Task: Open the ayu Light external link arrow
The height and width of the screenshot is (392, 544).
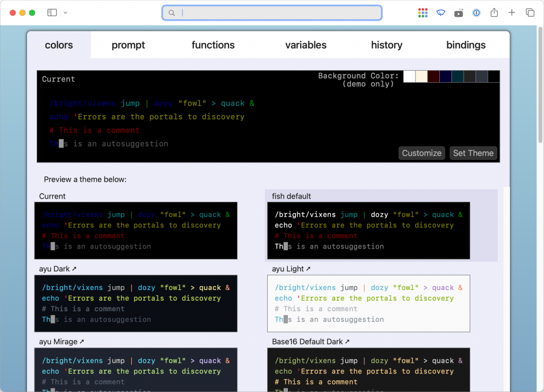Action: (x=308, y=268)
